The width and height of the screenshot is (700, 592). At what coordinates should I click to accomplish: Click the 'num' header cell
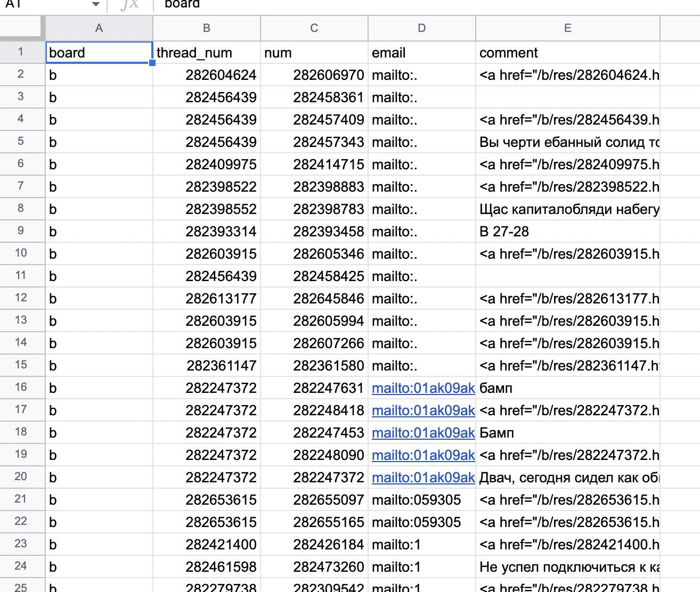pos(314,53)
